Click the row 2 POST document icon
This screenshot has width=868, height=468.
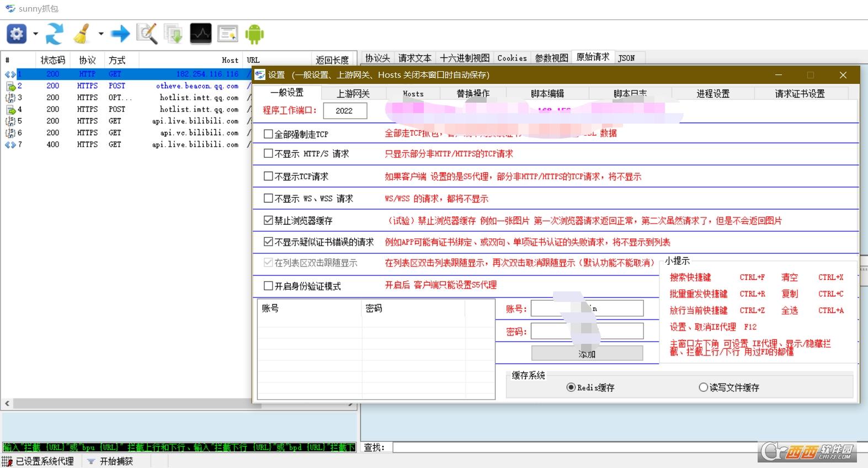(10, 86)
